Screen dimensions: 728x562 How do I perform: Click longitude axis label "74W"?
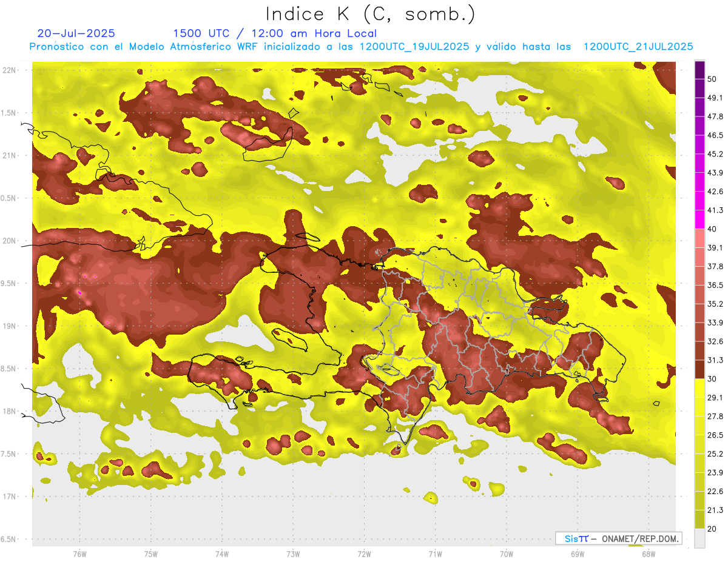221,554
